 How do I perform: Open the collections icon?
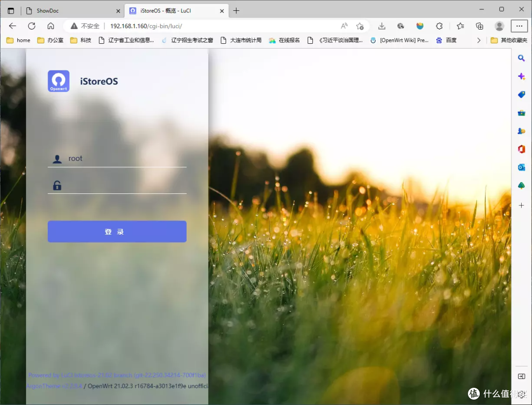point(479,26)
